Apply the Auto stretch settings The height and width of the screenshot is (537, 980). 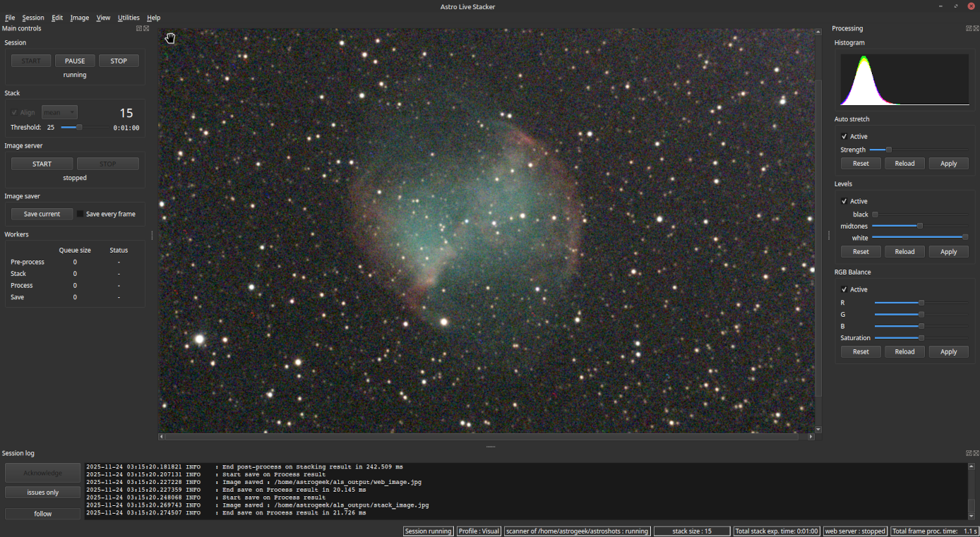[948, 163]
